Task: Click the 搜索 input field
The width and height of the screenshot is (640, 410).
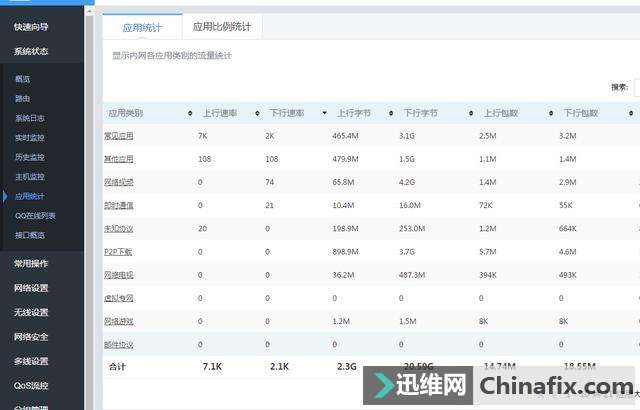Action: [636, 87]
